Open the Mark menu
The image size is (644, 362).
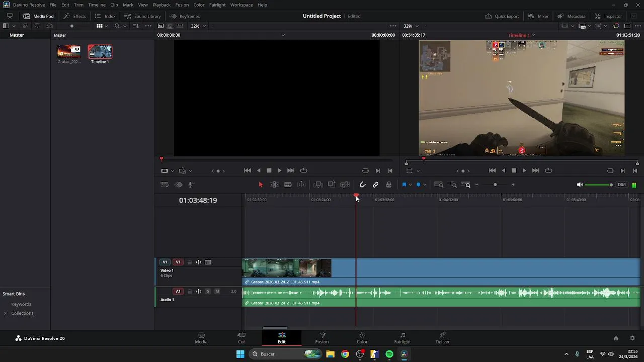128,5
